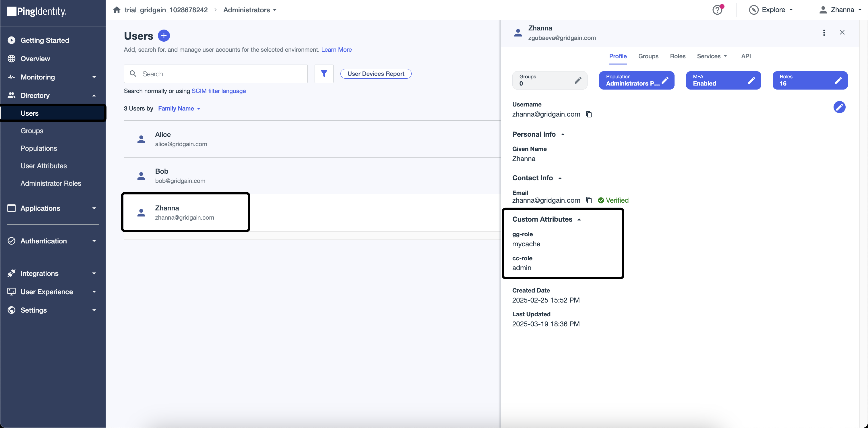Image resolution: width=868 pixels, height=428 pixels.
Task: Open the SCIM filter language link
Action: point(219,91)
